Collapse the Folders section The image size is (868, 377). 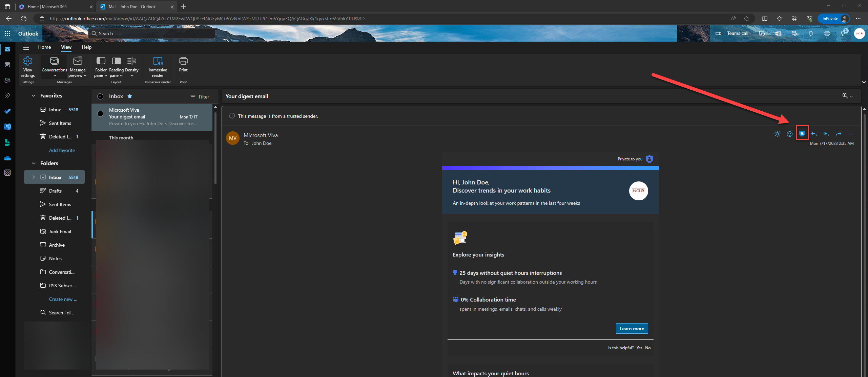click(x=34, y=163)
